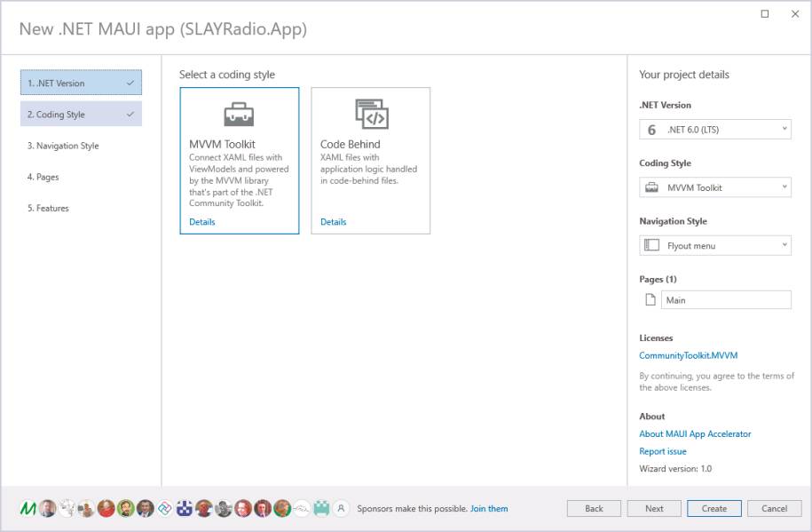Open About MAUI App Accelerator link

[x=695, y=434]
